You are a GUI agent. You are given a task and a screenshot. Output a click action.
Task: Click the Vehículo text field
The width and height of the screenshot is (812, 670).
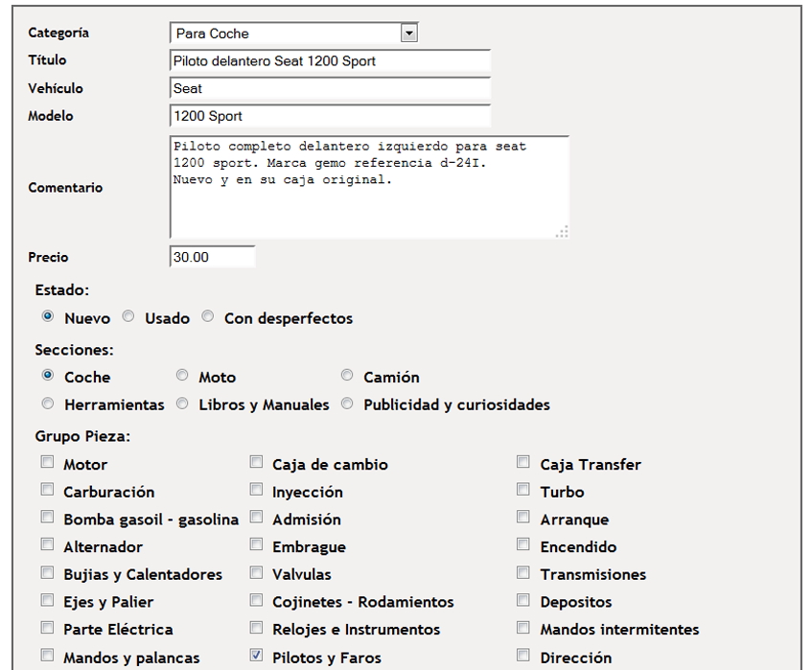[329, 89]
